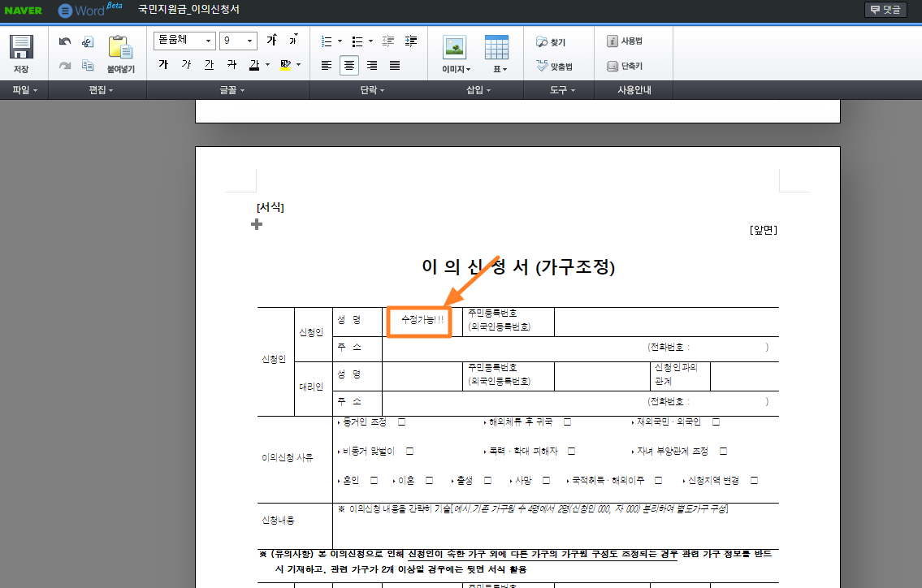This screenshot has width=922, height=588.
Task: Insert a numbered list
Action: point(327,41)
